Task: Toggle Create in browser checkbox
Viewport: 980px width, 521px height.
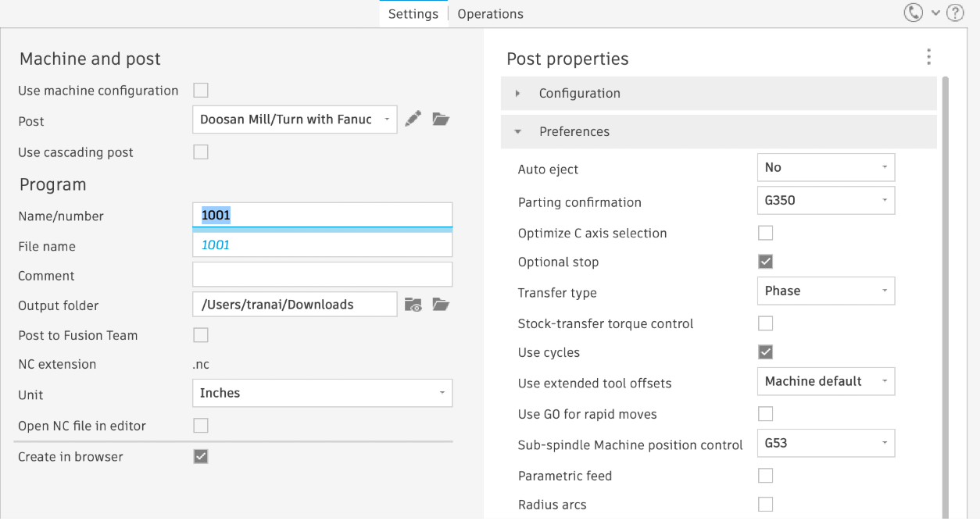Action: (201, 456)
